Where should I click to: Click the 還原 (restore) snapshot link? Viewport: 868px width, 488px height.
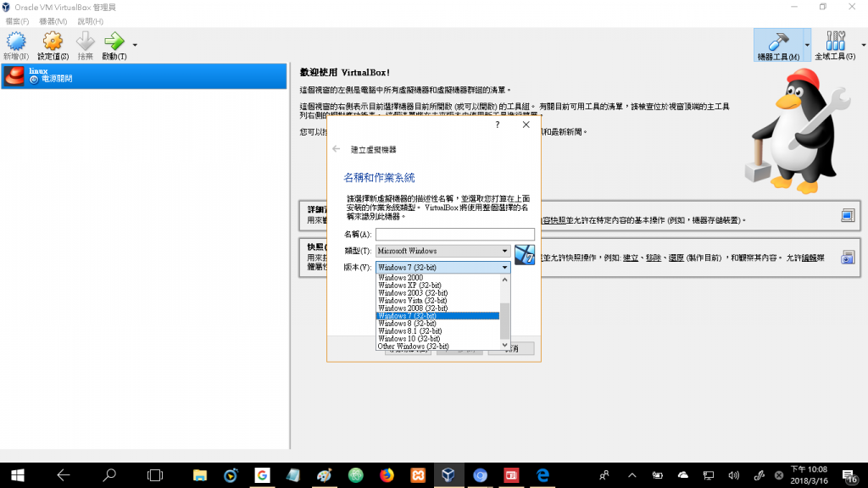(676, 258)
